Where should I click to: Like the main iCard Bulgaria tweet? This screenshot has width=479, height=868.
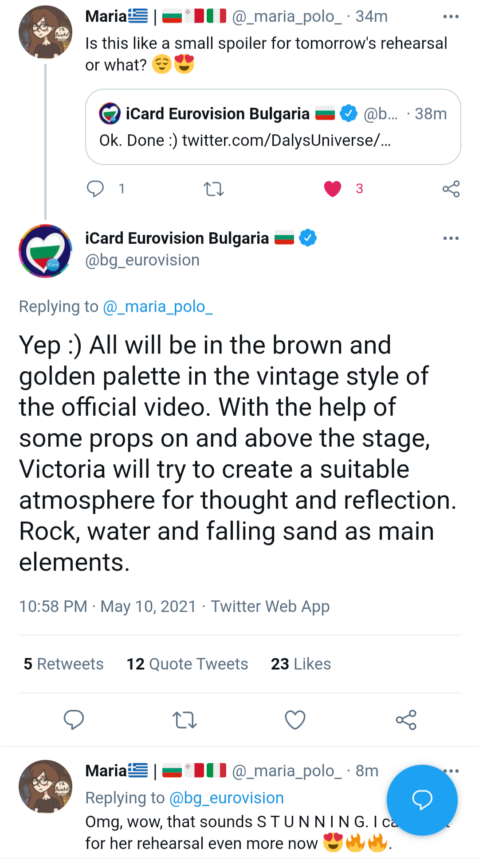pos(295,720)
